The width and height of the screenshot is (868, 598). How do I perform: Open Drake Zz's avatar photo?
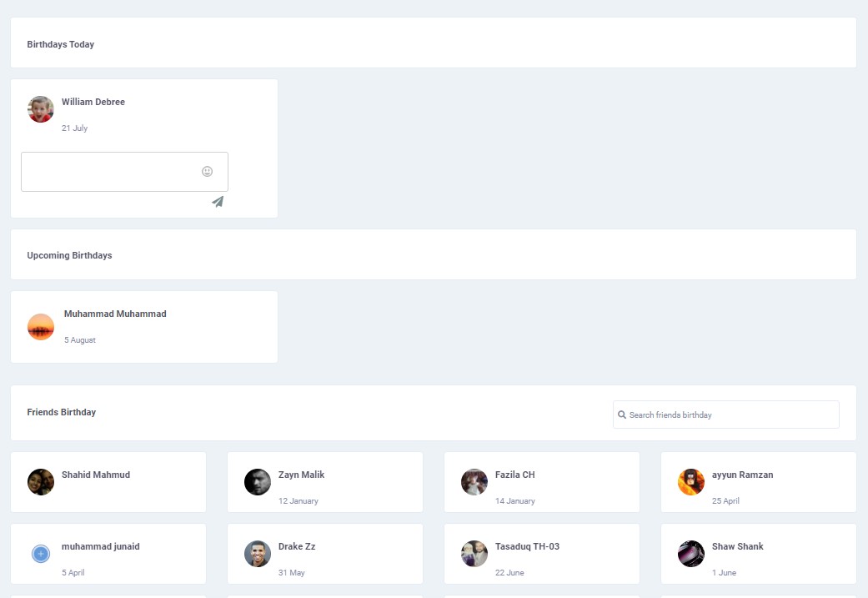(258, 554)
